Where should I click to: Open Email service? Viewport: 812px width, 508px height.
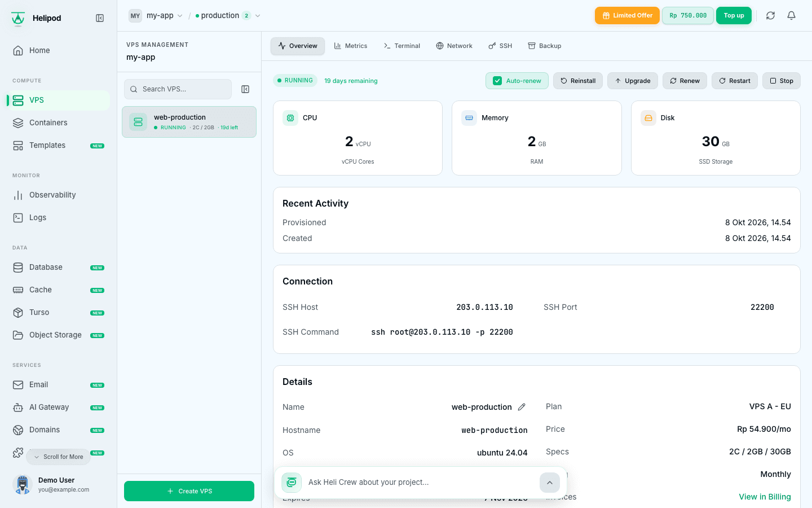click(59, 384)
